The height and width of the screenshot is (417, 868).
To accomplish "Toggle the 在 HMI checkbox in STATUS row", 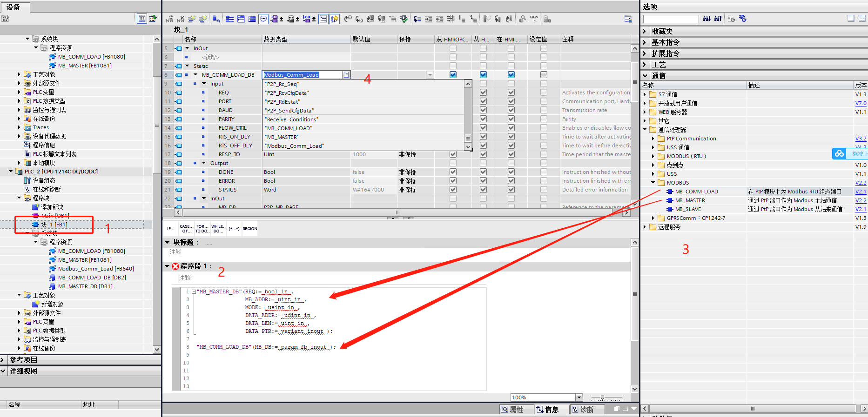I will point(511,190).
